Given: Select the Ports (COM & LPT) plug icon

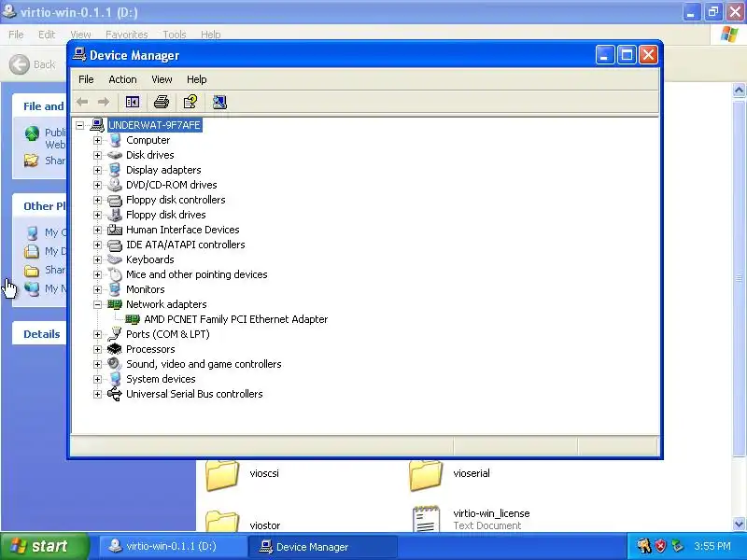Looking at the screenshot, I should [x=115, y=334].
